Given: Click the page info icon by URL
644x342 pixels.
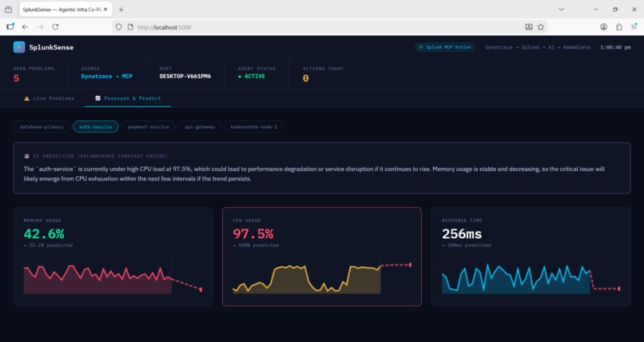Looking at the screenshot, I should (x=130, y=27).
